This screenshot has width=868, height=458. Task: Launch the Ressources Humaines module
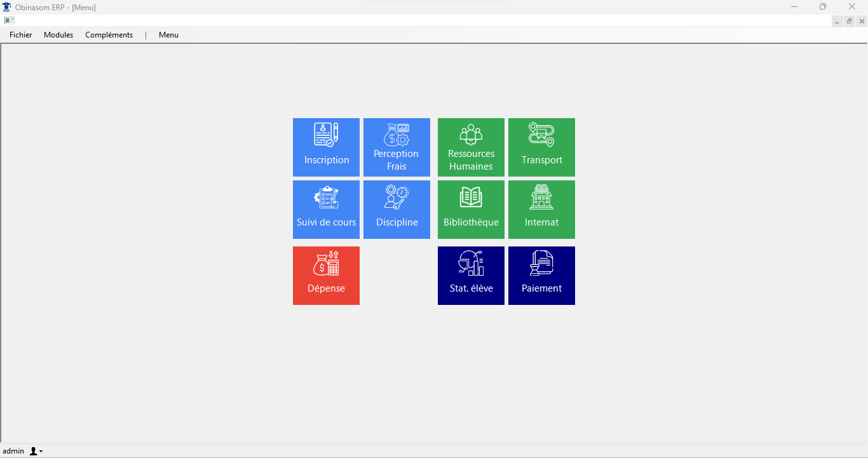coord(471,147)
